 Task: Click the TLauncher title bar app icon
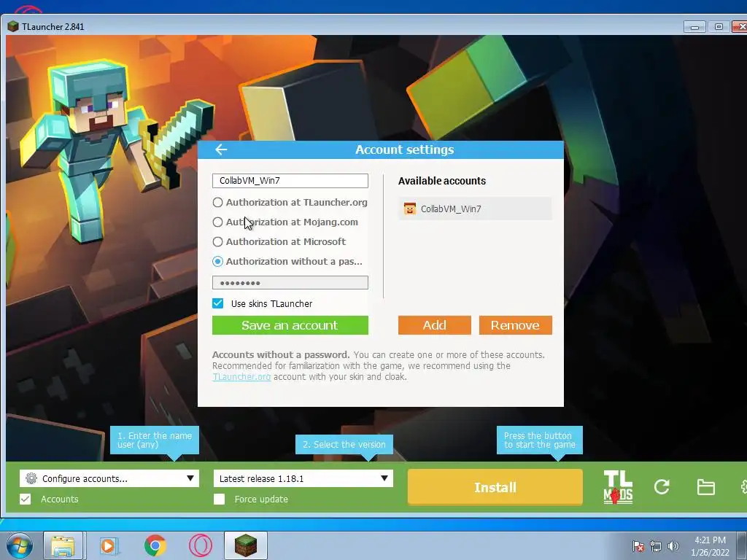click(13, 27)
